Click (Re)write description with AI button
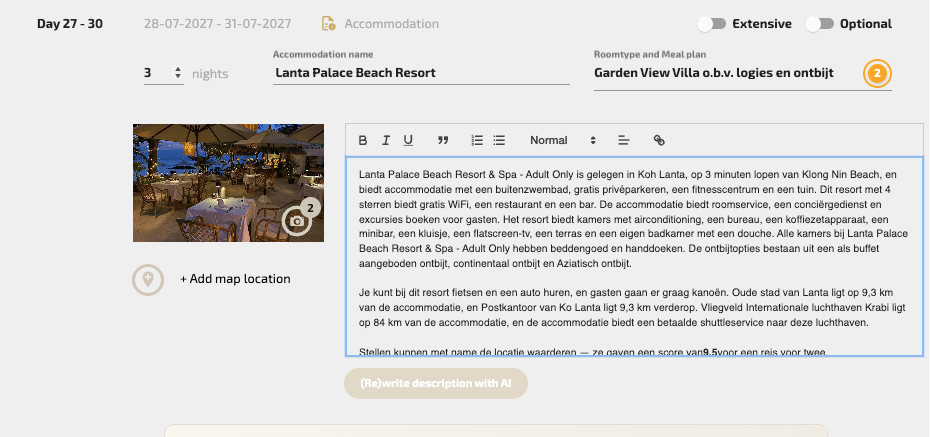This screenshot has height=437, width=930. (435, 384)
